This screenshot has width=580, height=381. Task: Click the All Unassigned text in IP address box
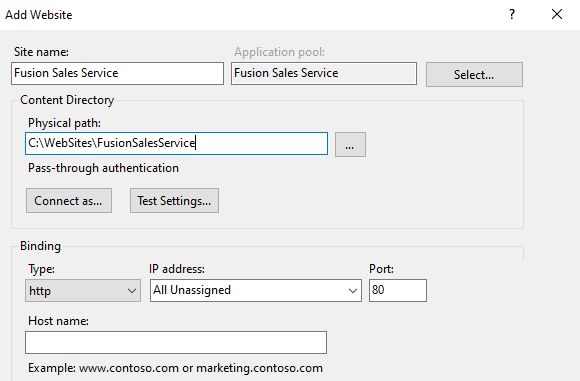pos(192,290)
